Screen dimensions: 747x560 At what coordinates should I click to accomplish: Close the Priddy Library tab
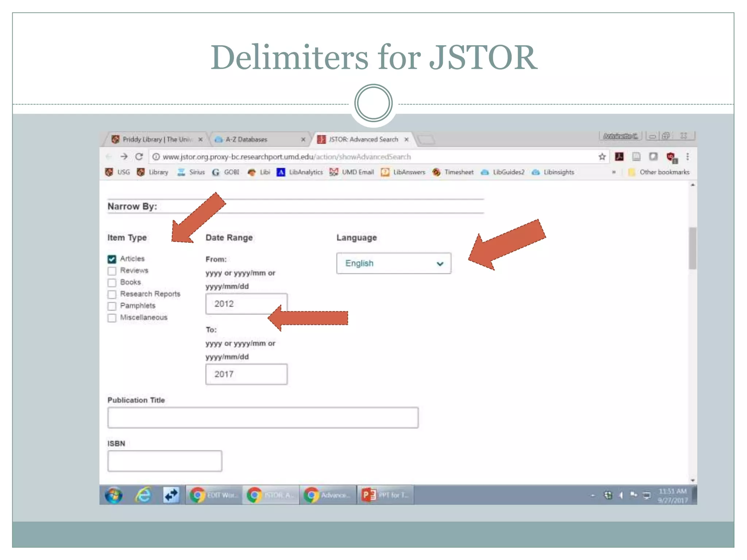pyautogui.click(x=200, y=139)
